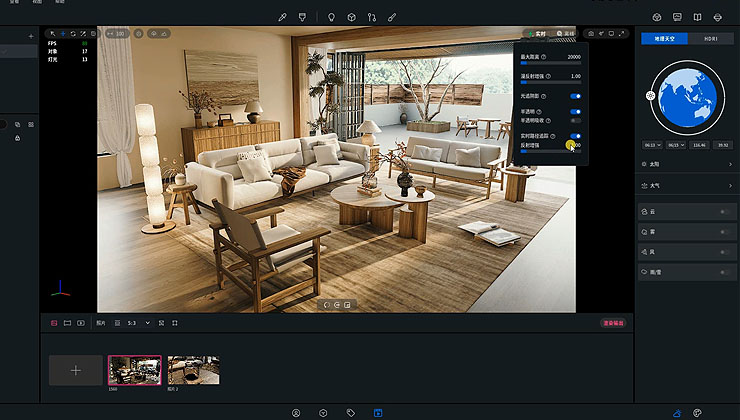Click the plus icon in left panel
Viewport: 740px width, 420px height.
click(30, 36)
